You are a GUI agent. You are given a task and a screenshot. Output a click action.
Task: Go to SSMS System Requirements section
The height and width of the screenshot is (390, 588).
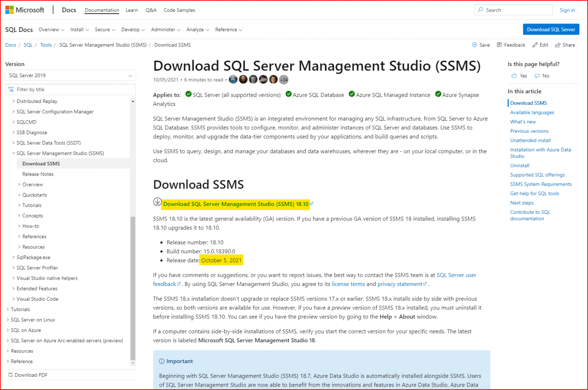[x=541, y=184]
